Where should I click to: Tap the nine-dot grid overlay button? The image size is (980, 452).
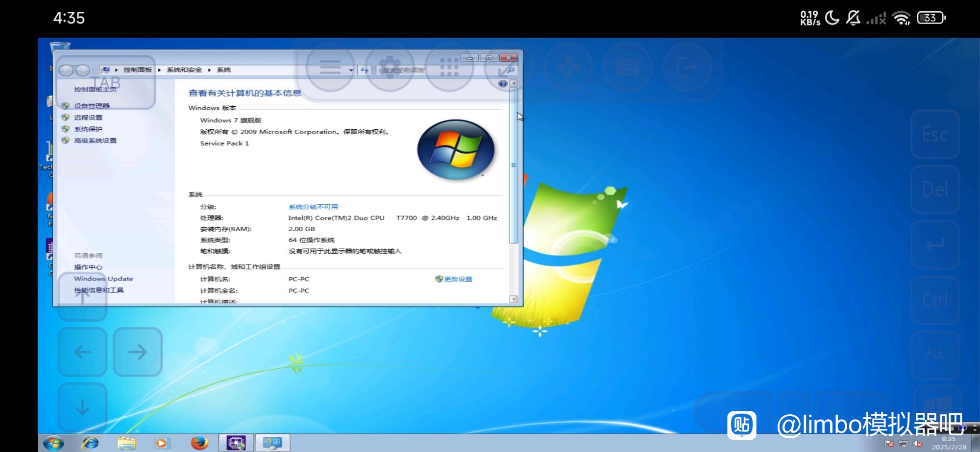pyautogui.click(x=449, y=68)
